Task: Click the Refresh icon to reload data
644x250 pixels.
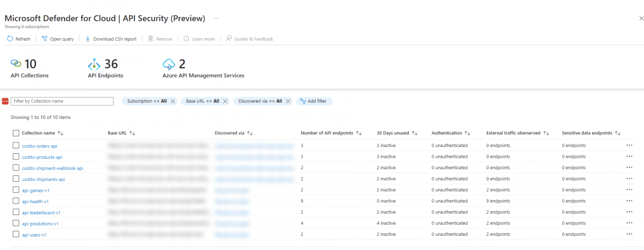Action: [10, 39]
